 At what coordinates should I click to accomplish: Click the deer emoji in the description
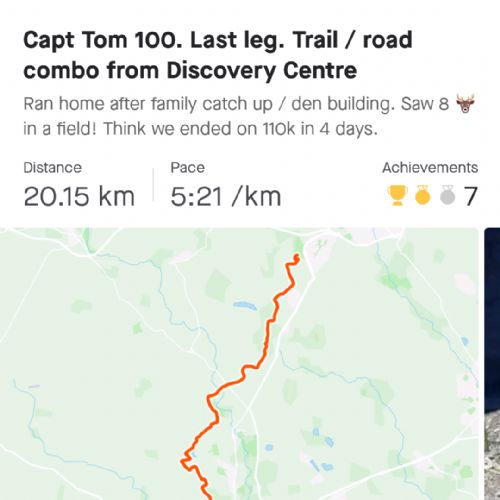(465, 104)
